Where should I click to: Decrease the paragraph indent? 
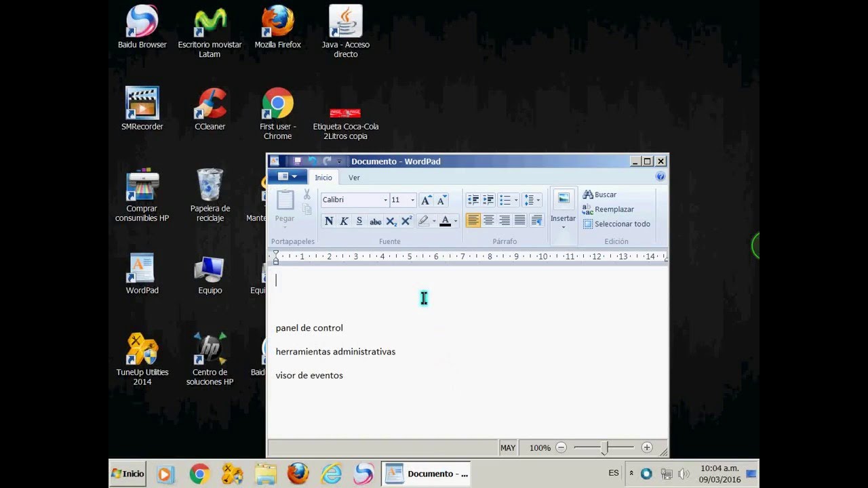tap(473, 200)
